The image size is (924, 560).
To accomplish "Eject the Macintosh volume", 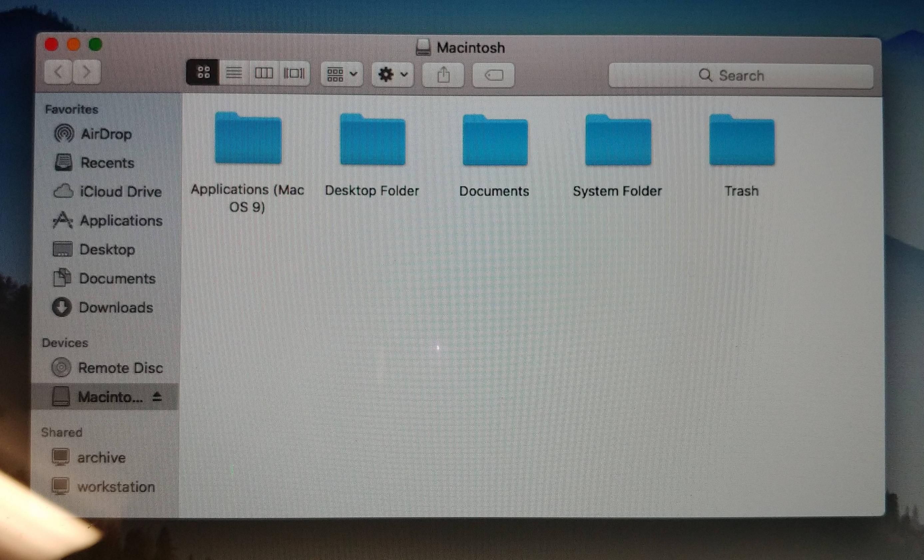I will [x=157, y=397].
